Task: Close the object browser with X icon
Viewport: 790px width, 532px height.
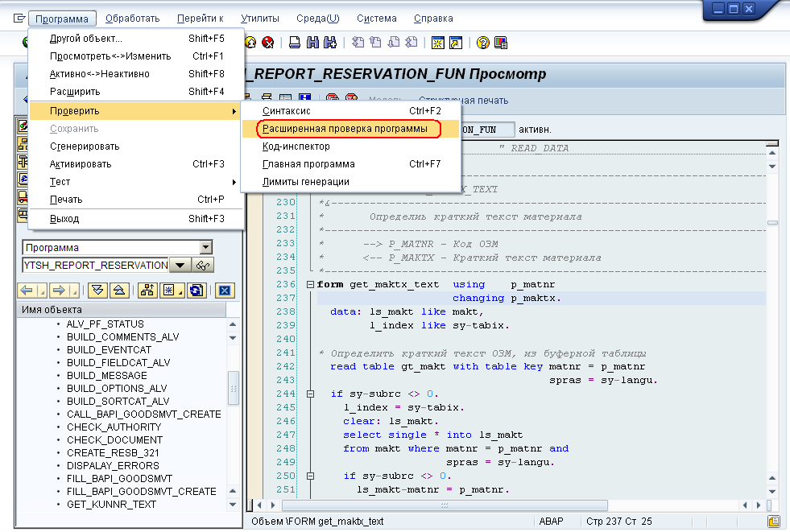Action: [225, 291]
